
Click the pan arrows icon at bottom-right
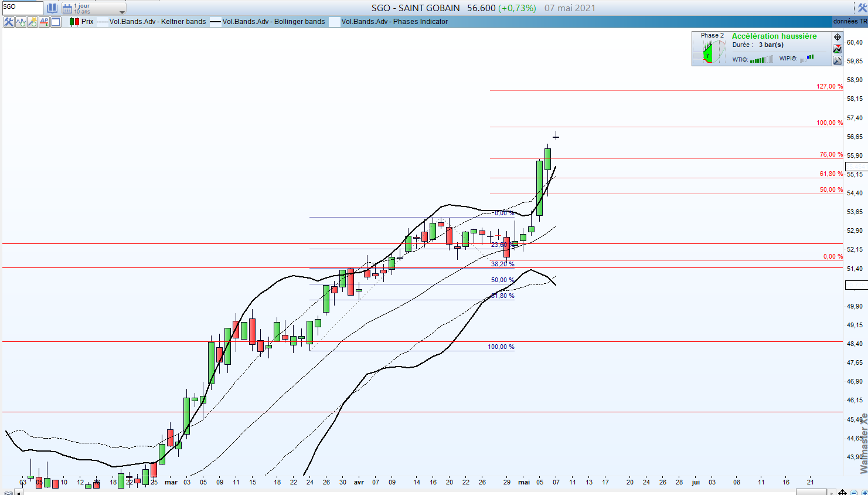click(842, 492)
